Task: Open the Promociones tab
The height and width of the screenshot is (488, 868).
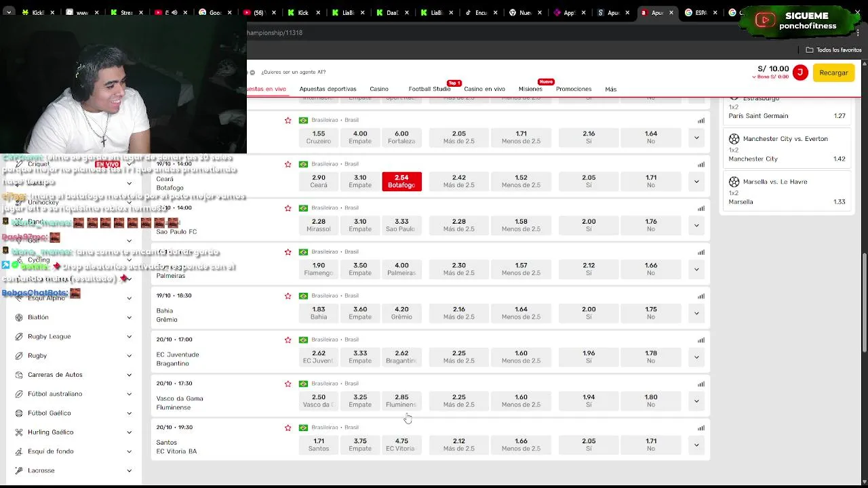Action: 574,89
